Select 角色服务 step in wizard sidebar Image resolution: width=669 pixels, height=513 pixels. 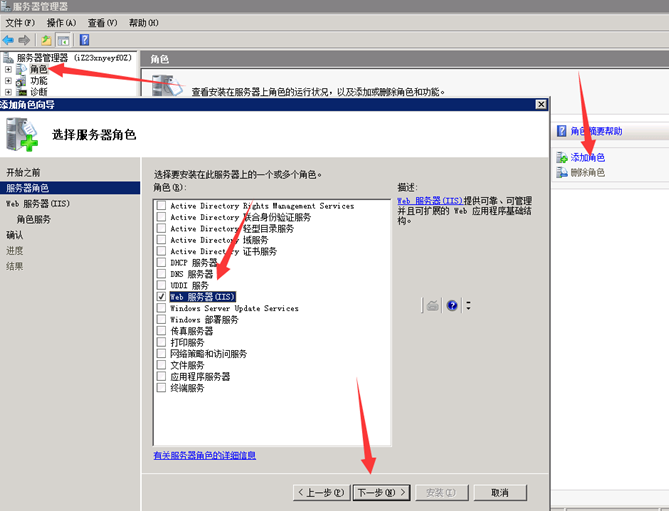pos(34,219)
